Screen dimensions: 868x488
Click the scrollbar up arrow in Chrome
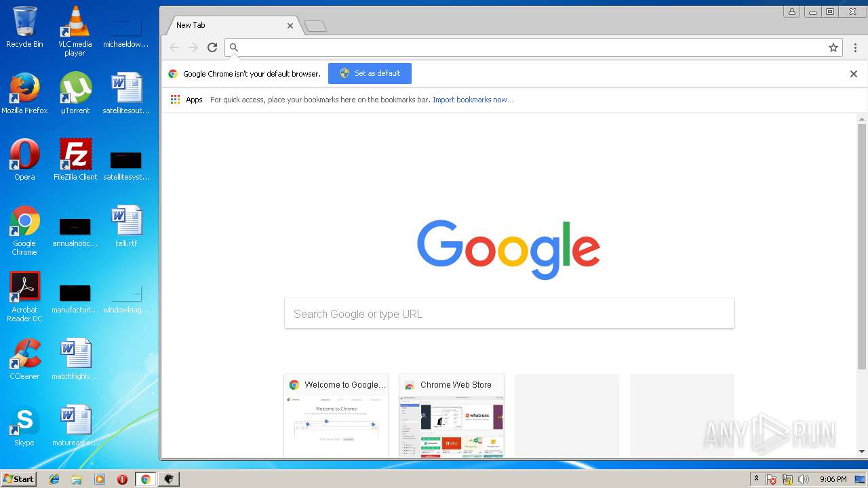862,119
